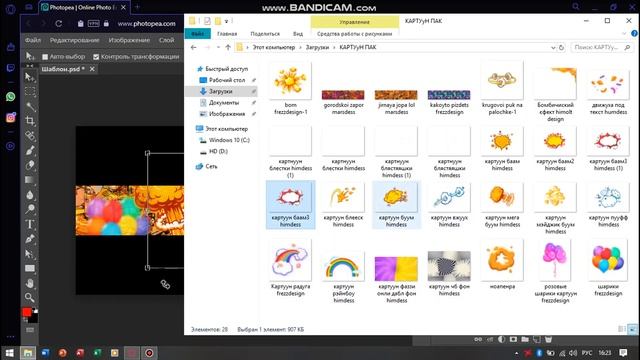This screenshot has width=640, height=360.
Task: Click the Поиск search field in Explorer
Action: click(x=602, y=47)
